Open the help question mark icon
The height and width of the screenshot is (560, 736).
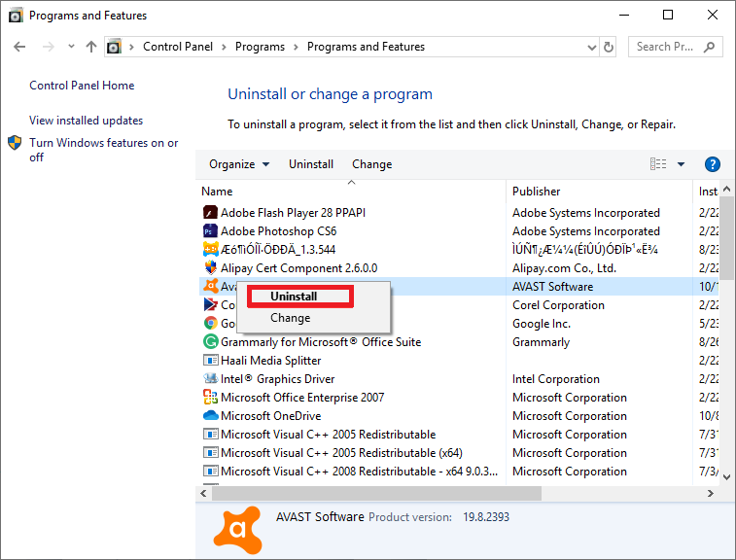pyautogui.click(x=712, y=164)
